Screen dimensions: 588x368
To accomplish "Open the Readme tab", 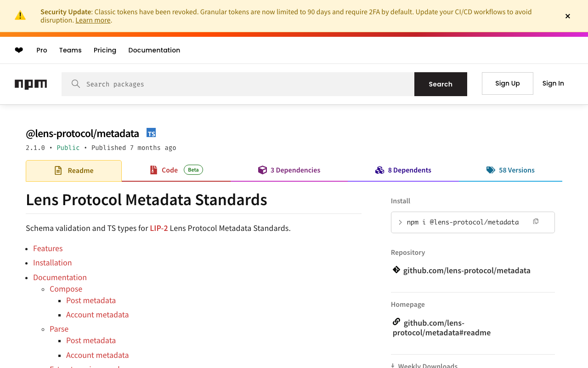I will click(74, 171).
